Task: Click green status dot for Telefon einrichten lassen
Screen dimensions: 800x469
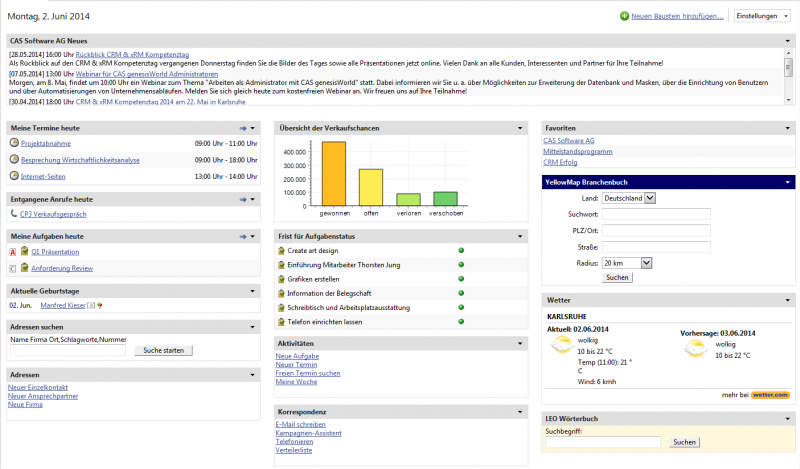Action: pos(461,322)
